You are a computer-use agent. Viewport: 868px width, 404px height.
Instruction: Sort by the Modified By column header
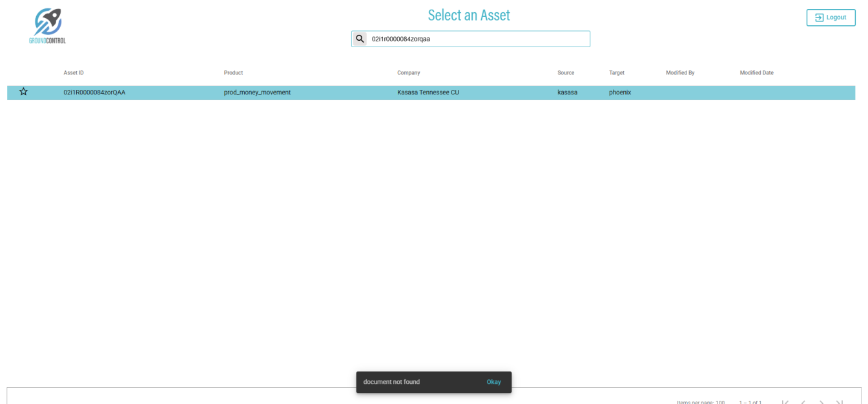pyautogui.click(x=680, y=73)
